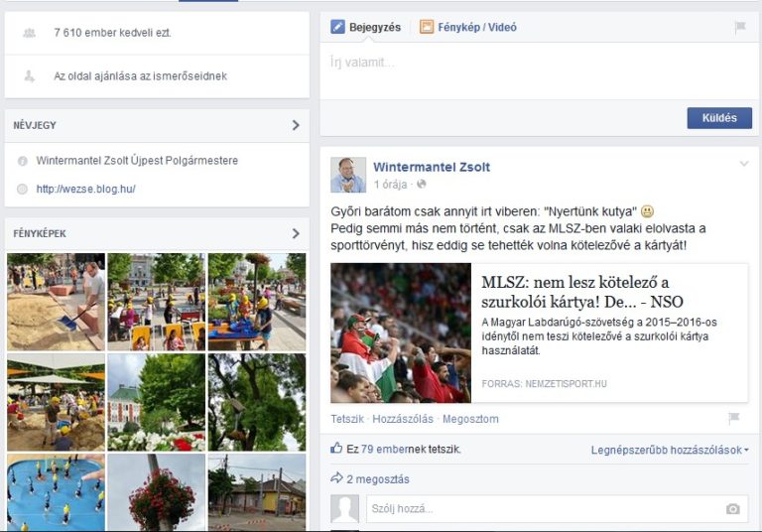This screenshot has height=532, width=762.
Task: Click the 1 órája timestamp
Action: 390,185
